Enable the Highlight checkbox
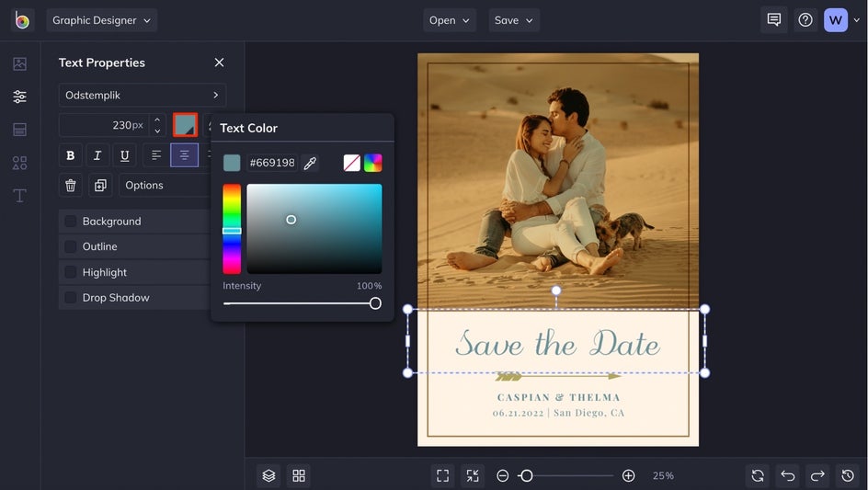Image resolution: width=868 pixels, height=490 pixels. coord(70,272)
